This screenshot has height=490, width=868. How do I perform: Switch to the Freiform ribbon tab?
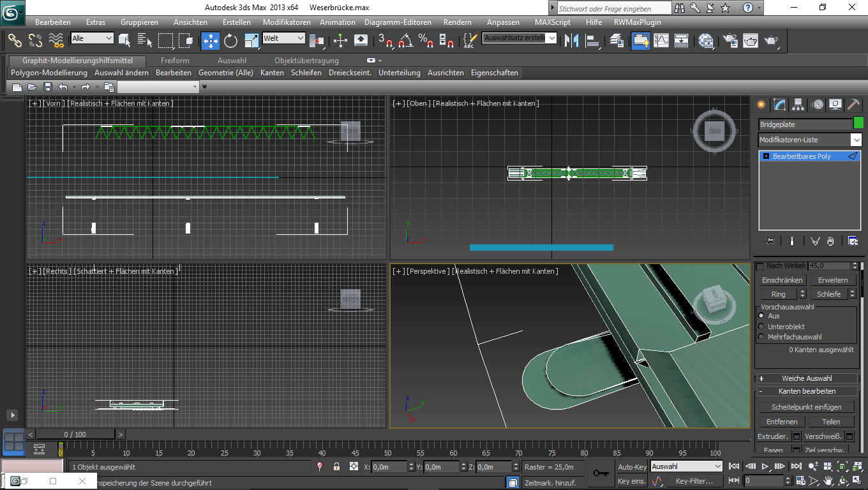click(x=175, y=61)
